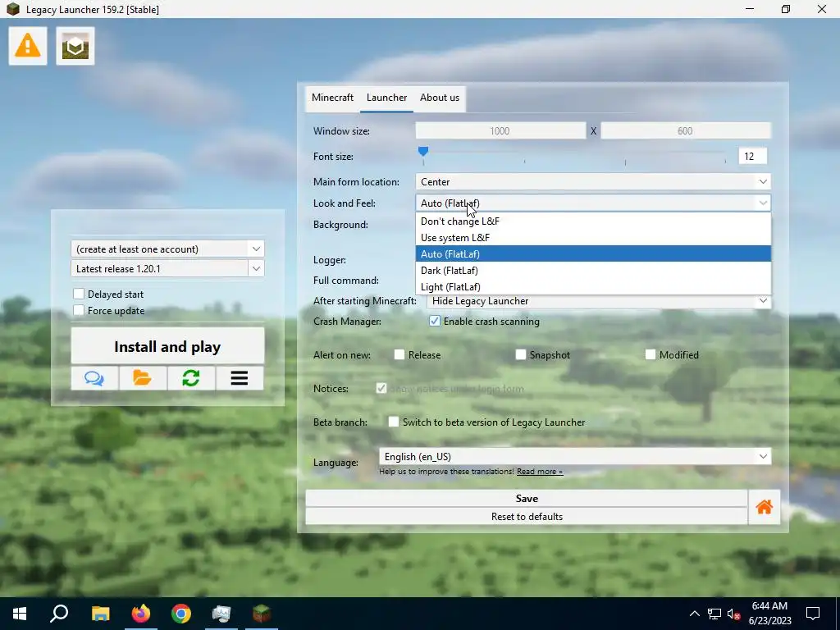Click the green refresh arrows icon
840x630 pixels.
(190, 378)
